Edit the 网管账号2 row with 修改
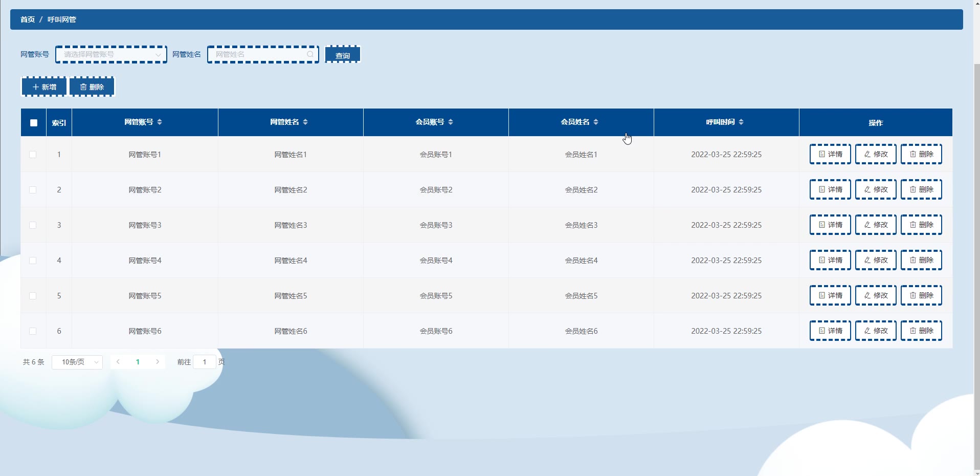The image size is (980, 476). click(x=876, y=189)
